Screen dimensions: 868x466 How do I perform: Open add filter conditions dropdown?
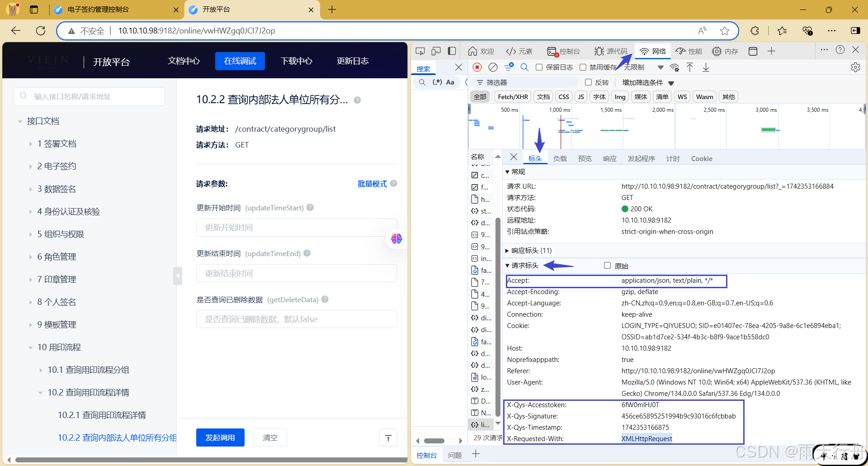click(648, 82)
